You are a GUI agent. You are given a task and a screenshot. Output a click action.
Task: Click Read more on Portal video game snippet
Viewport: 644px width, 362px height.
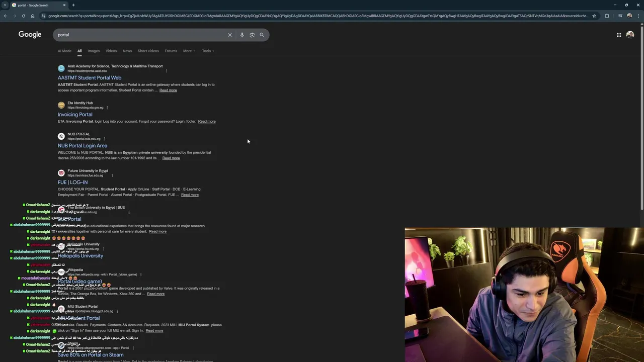(155, 294)
